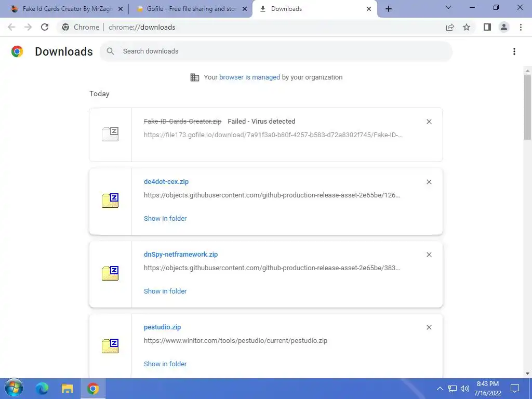
Task: Click the dnSpy githubusercontent URL text
Action: coord(272,268)
